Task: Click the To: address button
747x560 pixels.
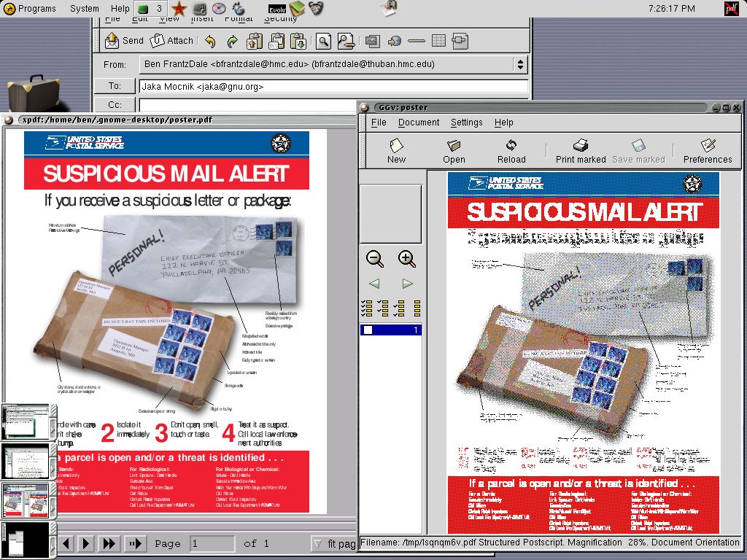Action: (115, 86)
